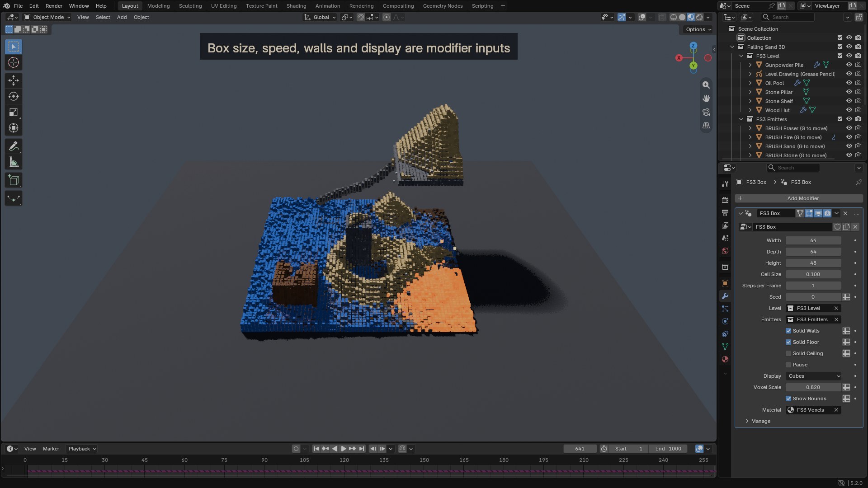The height and width of the screenshot is (488, 868).
Task: Open the viewport Options dropdown
Action: [698, 29]
